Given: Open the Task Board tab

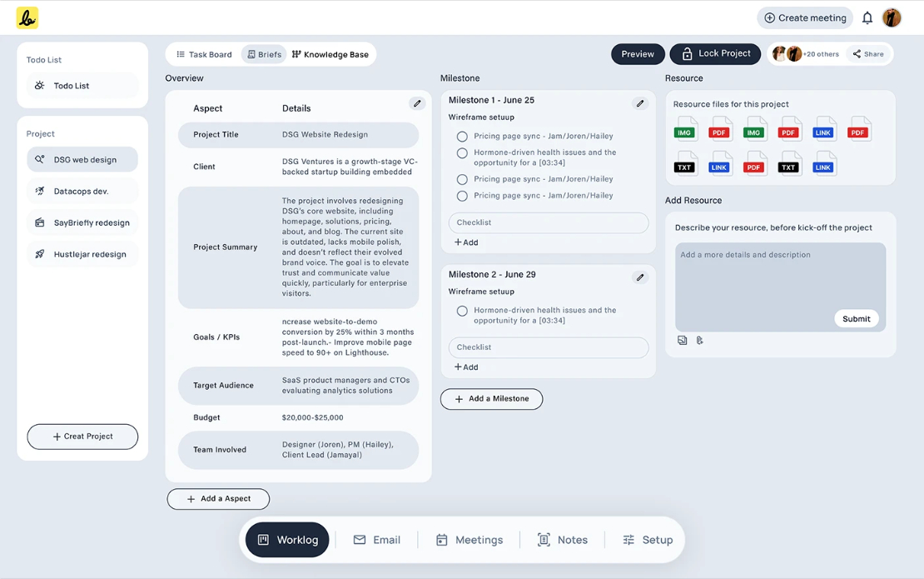Looking at the screenshot, I should tap(205, 54).
